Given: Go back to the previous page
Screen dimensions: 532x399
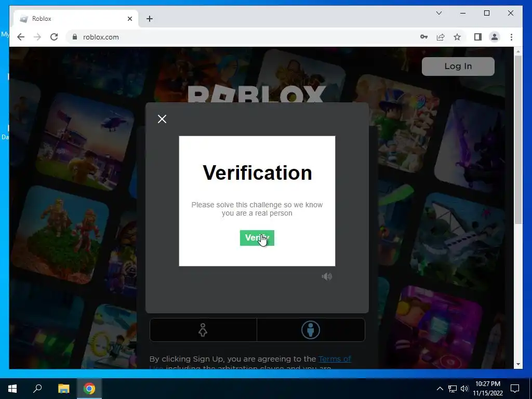Looking at the screenshot, I should [21, 37].
